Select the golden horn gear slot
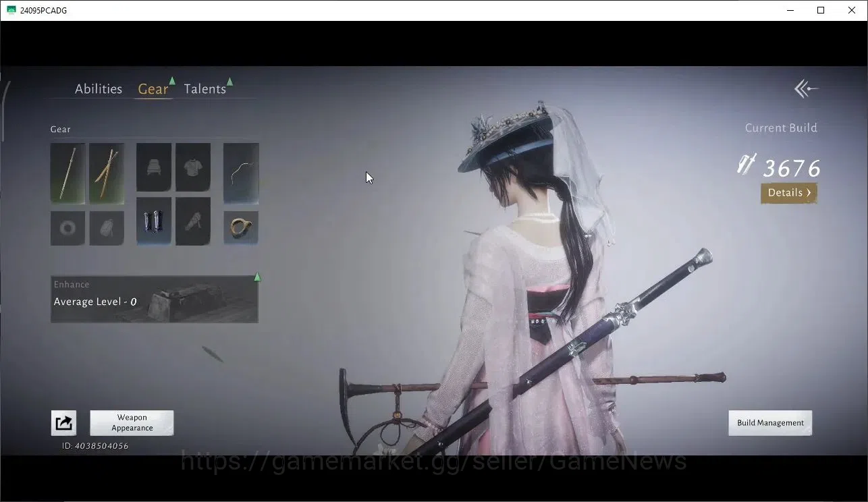The width and height of the screenshot is (868, 502). (x=241, y=228)
